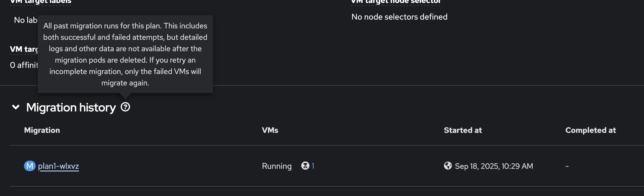This screenshot has width=644, height=196.
Task: Click the No node selectors defined text
Action: (x=399, y=17)
